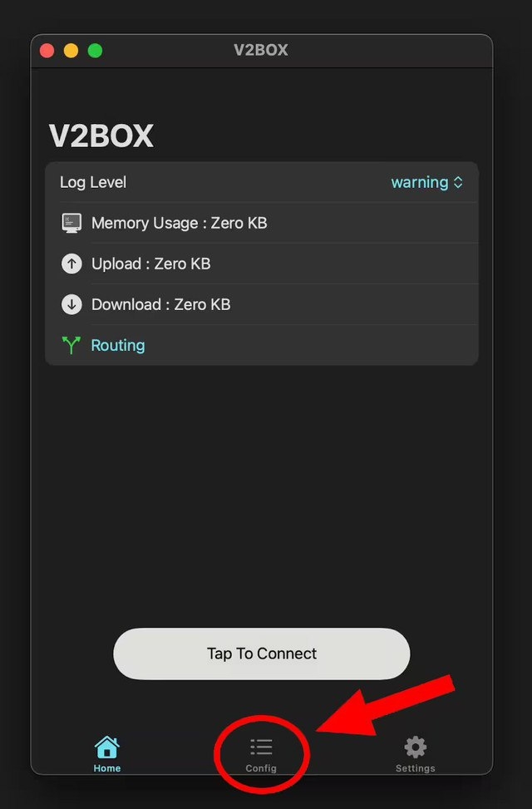This screenshot has height=809, width=532.
Task: Click the Download Zero KB text
Action: pyautogui.click(x=160, y=304)
